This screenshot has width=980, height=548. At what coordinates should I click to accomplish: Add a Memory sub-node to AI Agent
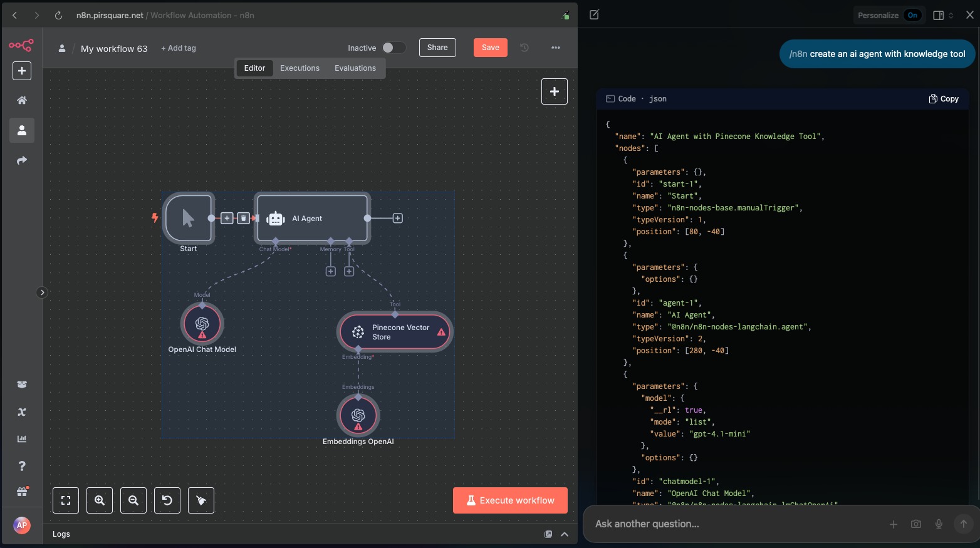[331, 271]
